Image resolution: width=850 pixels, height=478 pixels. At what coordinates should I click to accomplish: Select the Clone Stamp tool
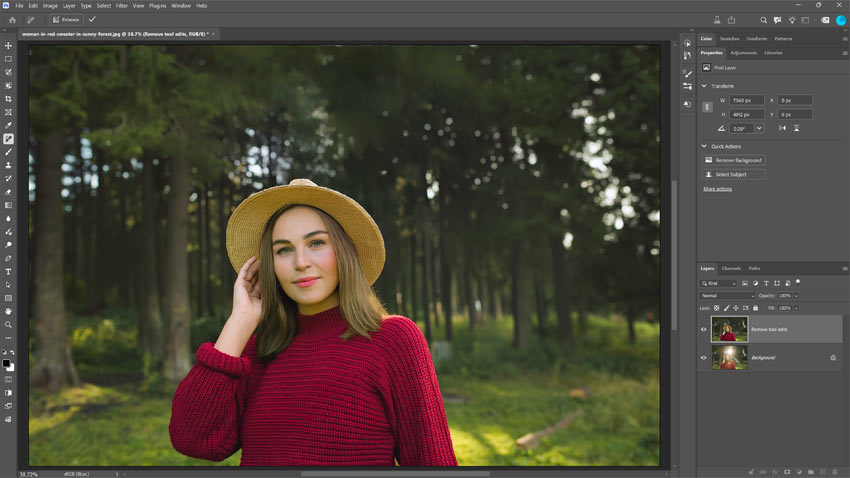click(x=8, y=165)
